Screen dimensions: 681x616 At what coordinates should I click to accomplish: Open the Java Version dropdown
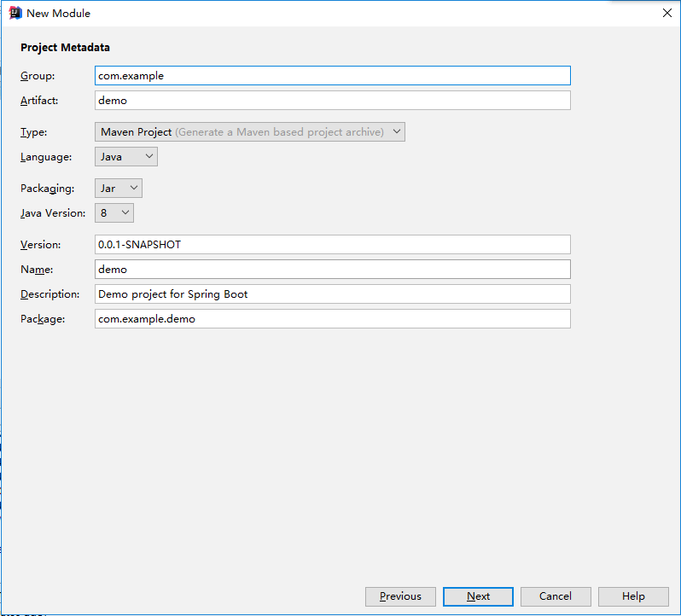point(114,213)
